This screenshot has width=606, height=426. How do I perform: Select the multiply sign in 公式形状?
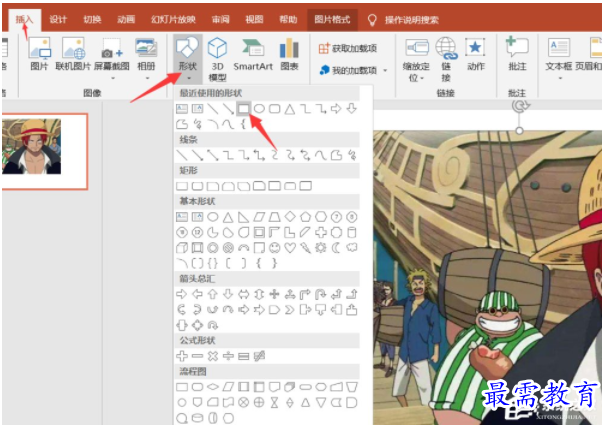click(213, 356)
